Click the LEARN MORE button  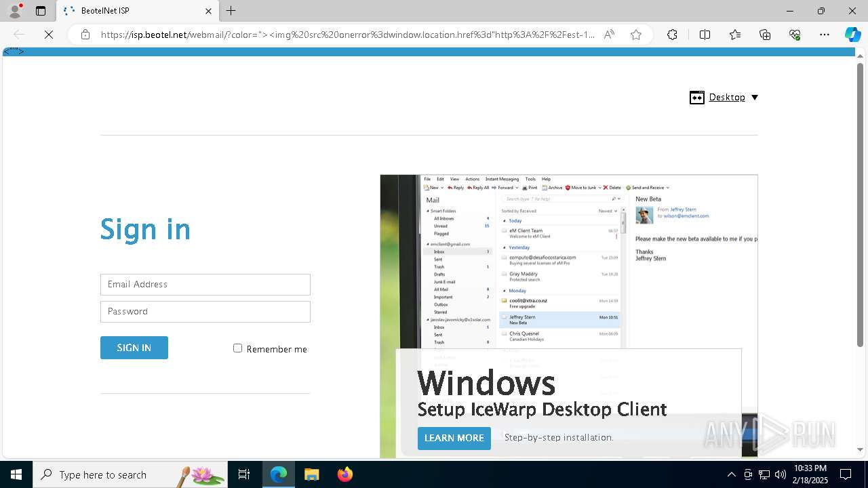pos(454,438)
